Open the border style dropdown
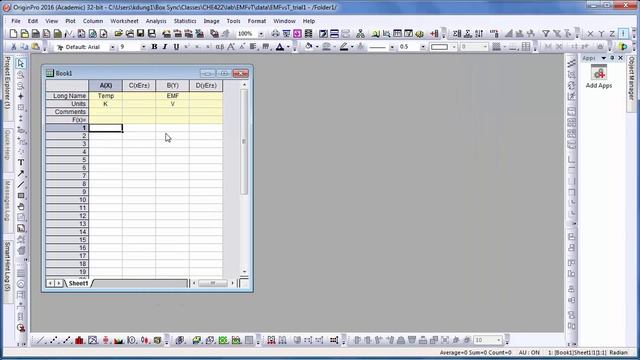 [453, 47]
